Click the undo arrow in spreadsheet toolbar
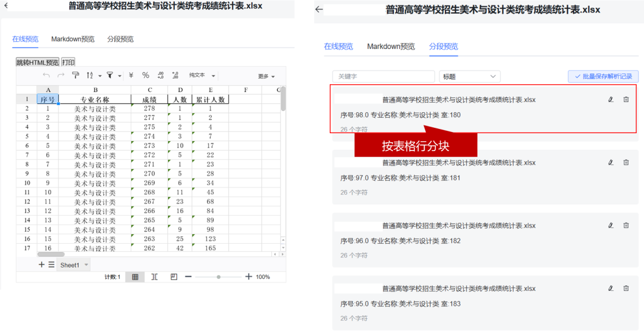This screenshot has height=332, width=644. point(47,76)
